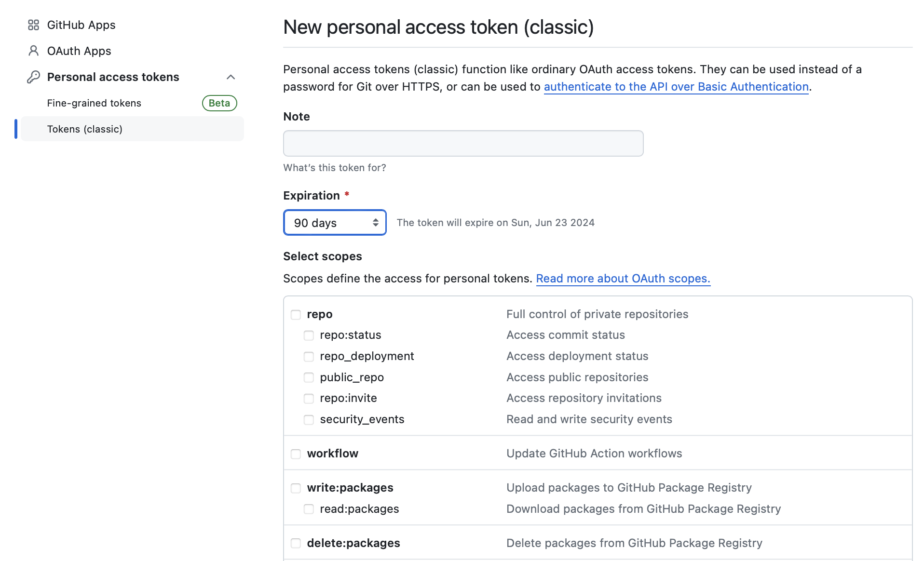
Task: Enable the repo scope checkbox
Action: point(296,315)
